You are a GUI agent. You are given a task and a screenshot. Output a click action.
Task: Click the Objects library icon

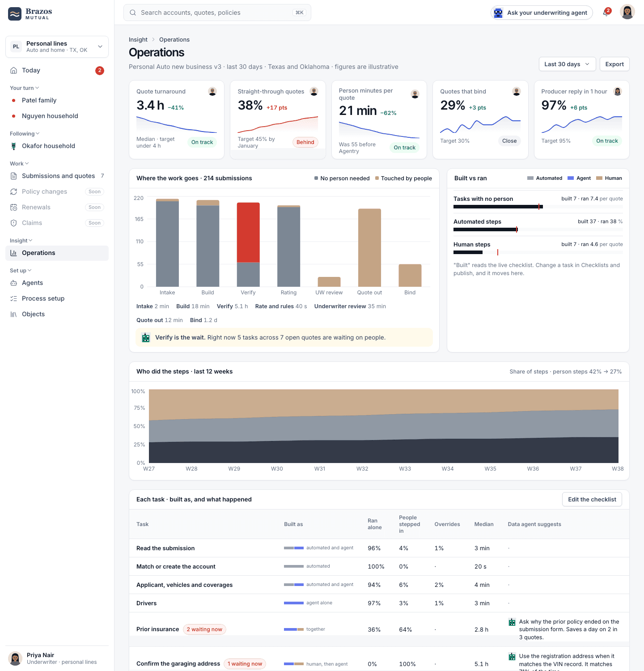click(x=14, y=314)
